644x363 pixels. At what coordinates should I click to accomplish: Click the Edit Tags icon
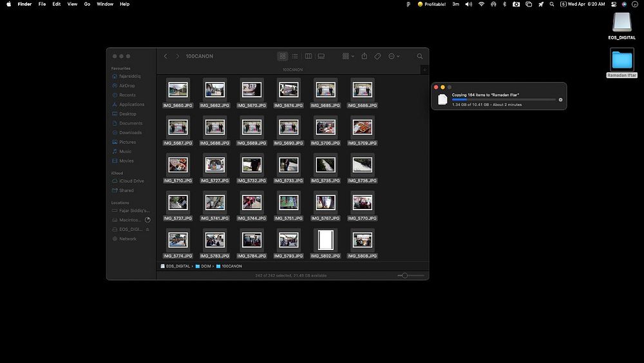(377, 56)
